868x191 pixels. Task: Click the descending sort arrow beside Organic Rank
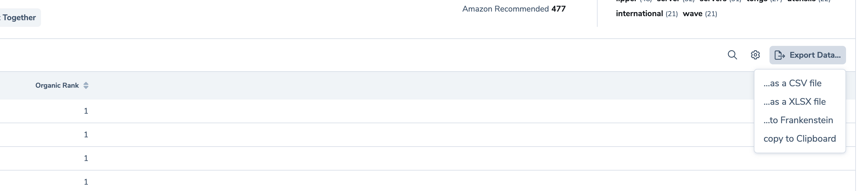[x=86, y=87]
